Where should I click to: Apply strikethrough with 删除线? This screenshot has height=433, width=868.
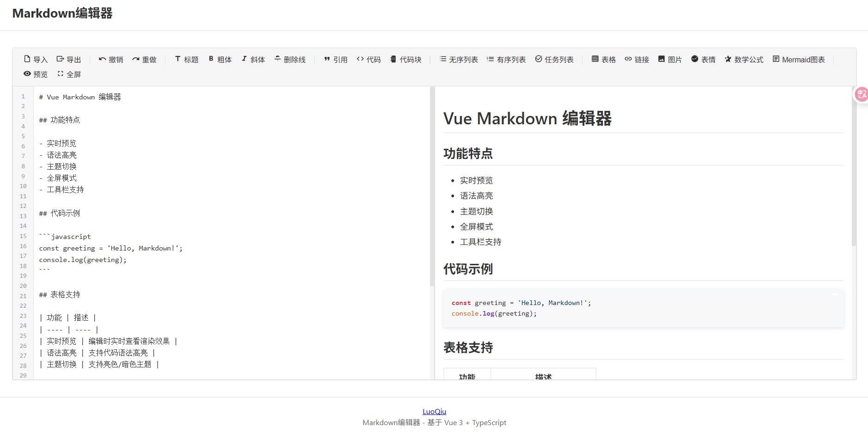290,60
